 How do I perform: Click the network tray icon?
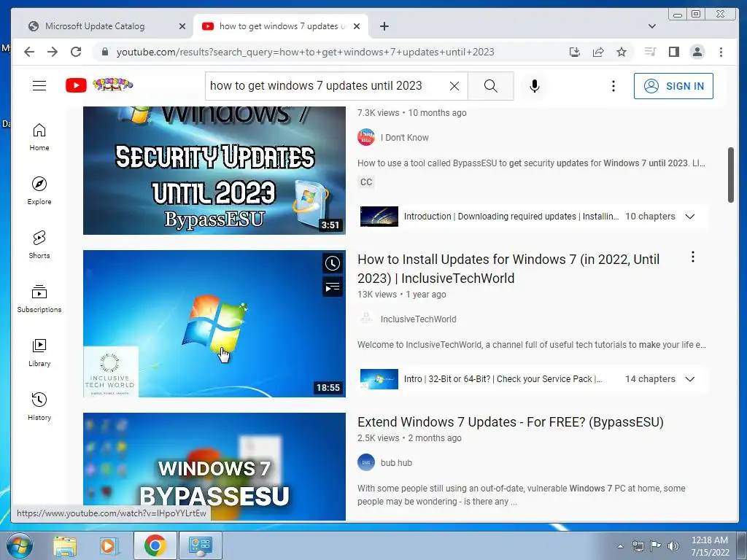(638, 546)
